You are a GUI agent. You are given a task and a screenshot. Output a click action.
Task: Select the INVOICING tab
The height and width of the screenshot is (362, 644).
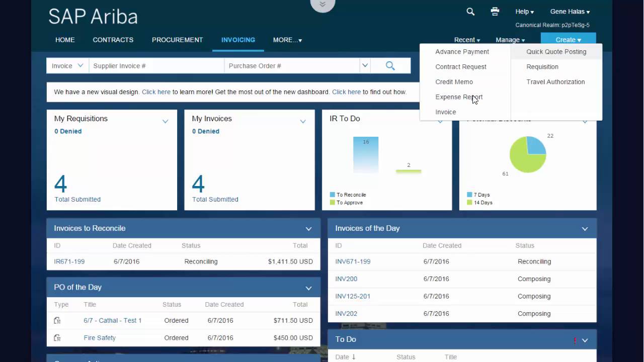point(238,40)
